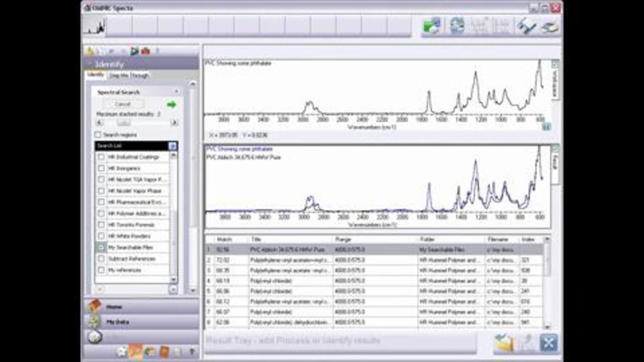
Task: Click the blue X icon beside Result Tray
Action: [548, 343]
